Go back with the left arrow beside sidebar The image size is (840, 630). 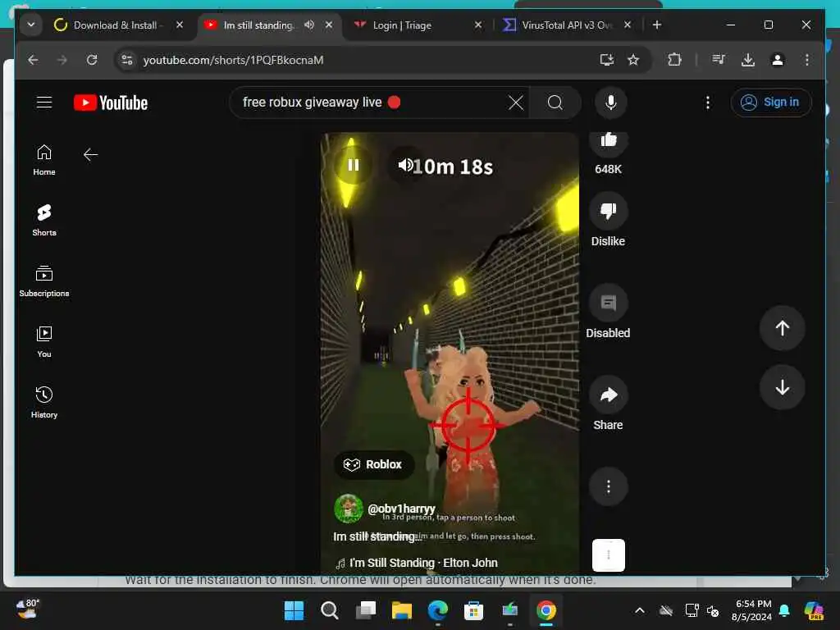point(90,154)
